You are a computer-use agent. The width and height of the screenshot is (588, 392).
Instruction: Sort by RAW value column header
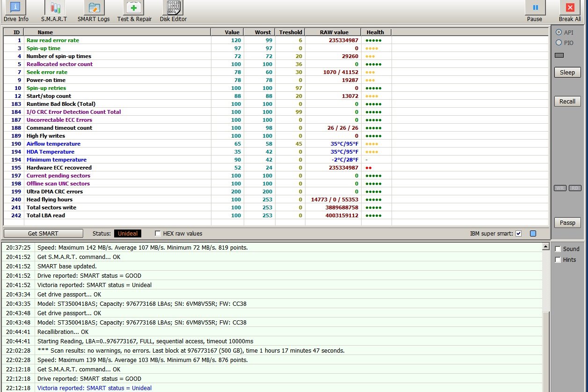334,32
